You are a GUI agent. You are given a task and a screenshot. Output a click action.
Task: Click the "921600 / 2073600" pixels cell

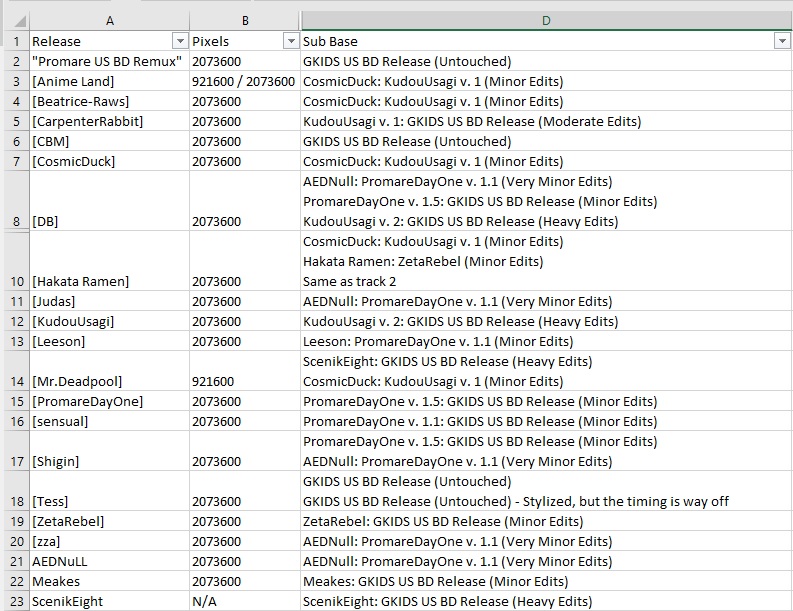(x=245, y=81)
